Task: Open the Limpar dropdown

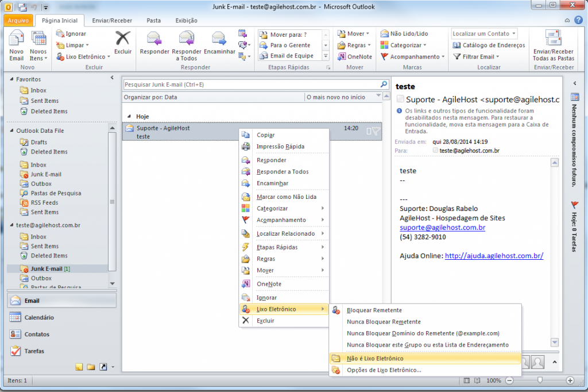Action: 73,45
